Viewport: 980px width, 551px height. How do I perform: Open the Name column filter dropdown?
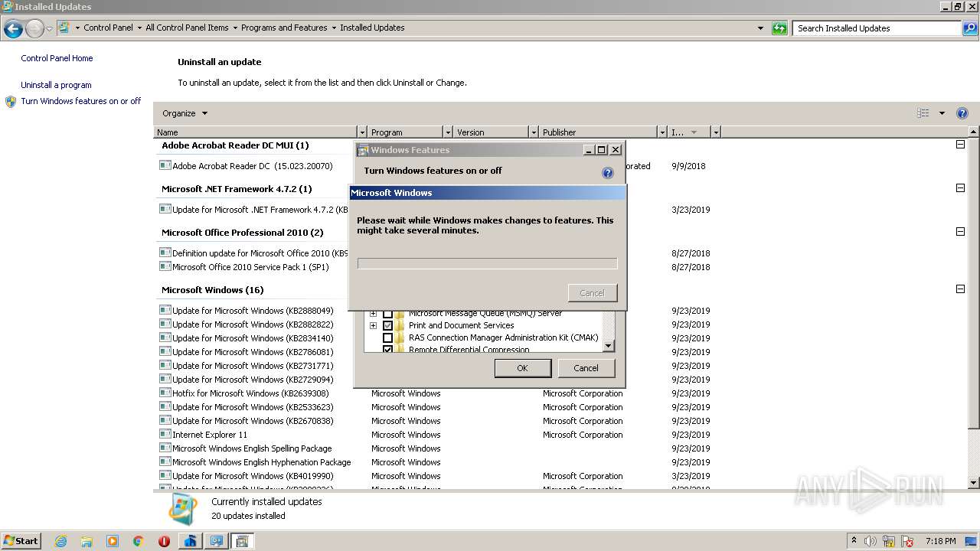click(362, 132)
